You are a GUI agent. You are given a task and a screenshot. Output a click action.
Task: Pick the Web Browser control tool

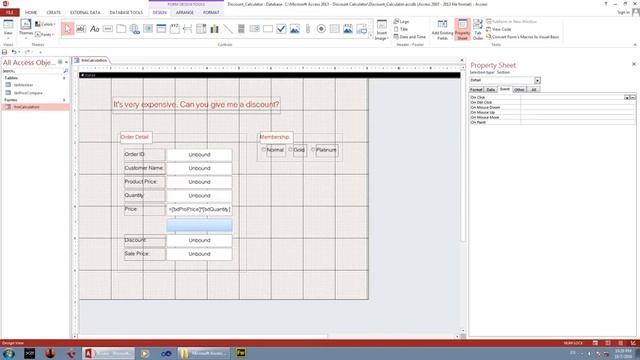[x=148, y=29]
